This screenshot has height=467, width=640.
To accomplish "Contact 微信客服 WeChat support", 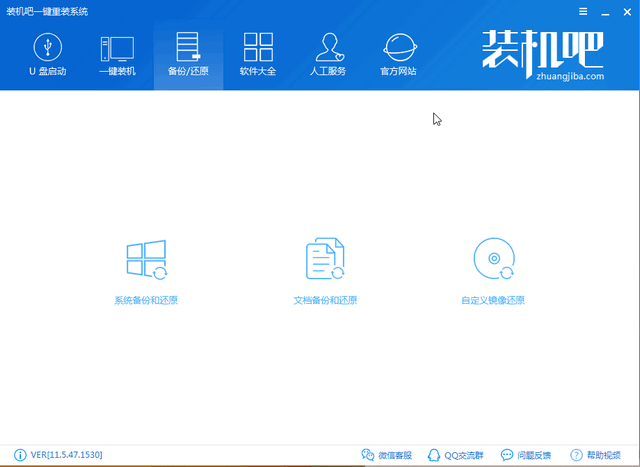I will click(x=388, y=455).
